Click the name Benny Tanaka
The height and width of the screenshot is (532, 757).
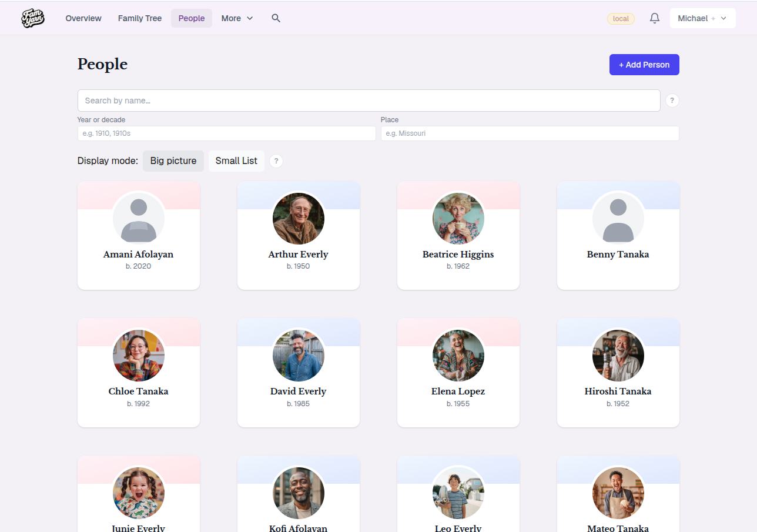(618, 255)
